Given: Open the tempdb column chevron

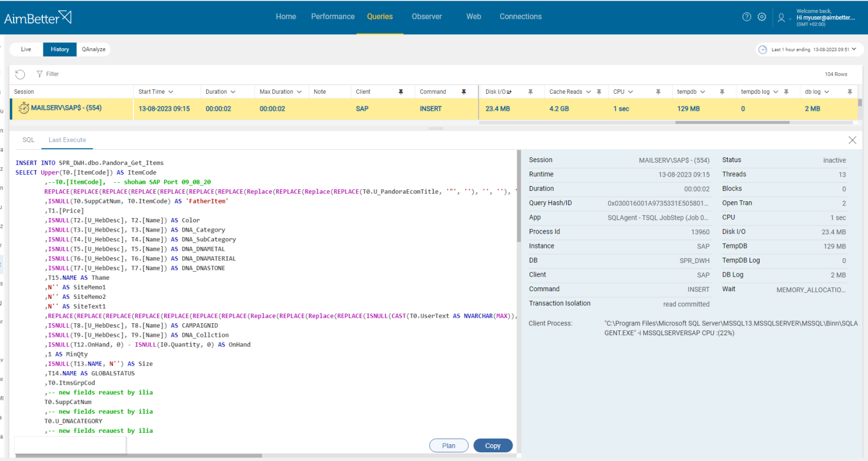Looking at the screenshot, I should [703, 92].
